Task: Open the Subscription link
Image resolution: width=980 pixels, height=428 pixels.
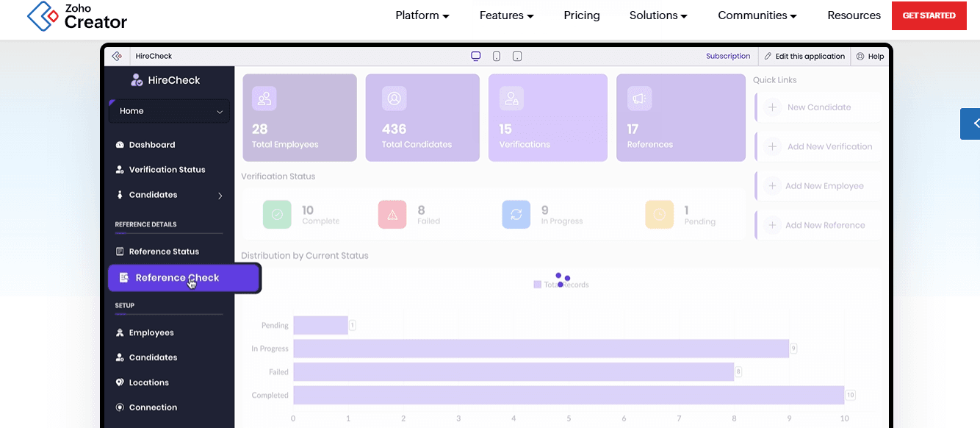Action: pyautogui.click(x=728, y=56)
